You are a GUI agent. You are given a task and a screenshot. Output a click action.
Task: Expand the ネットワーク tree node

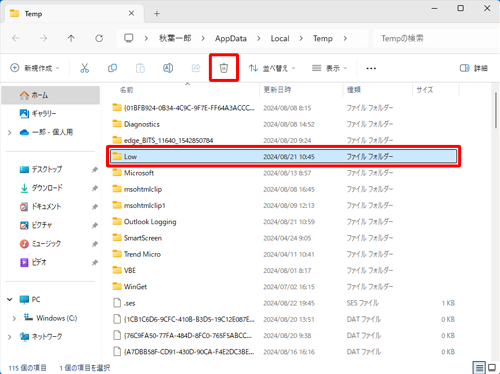(10, 337)
